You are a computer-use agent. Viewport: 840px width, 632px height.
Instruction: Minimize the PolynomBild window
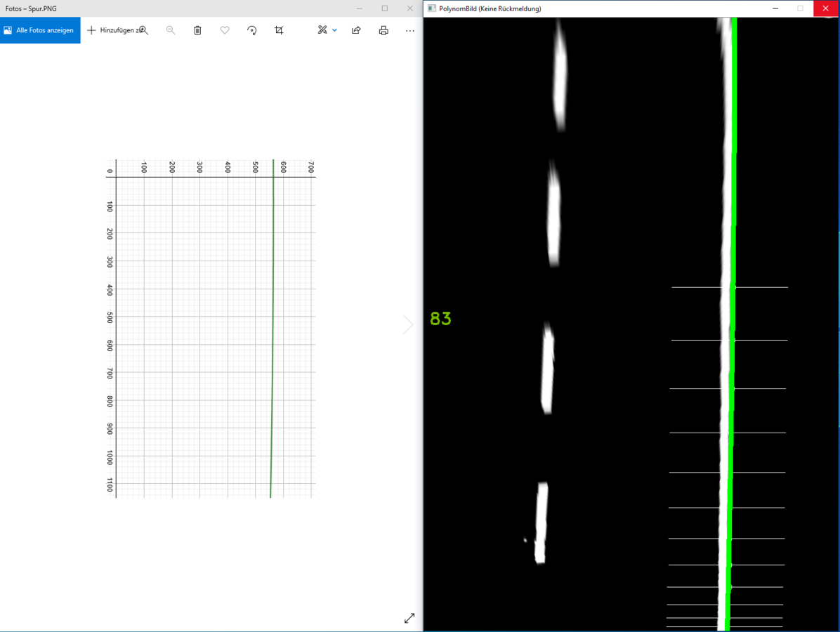point(775,8)
